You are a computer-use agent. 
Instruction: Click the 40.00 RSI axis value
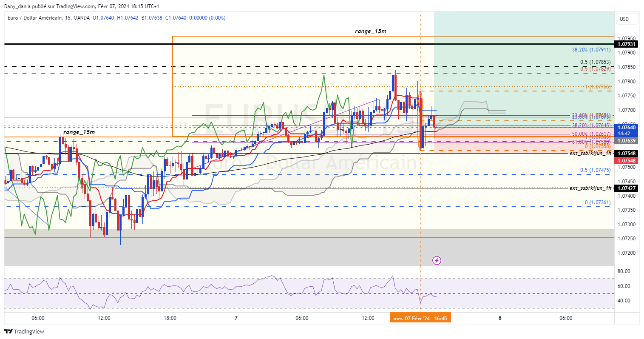[x=624, y=301]
